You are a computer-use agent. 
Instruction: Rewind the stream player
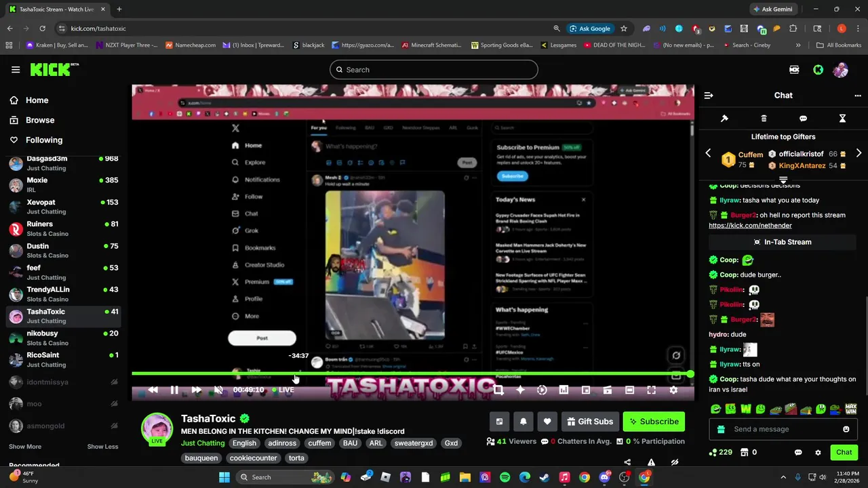pos(153,390)
